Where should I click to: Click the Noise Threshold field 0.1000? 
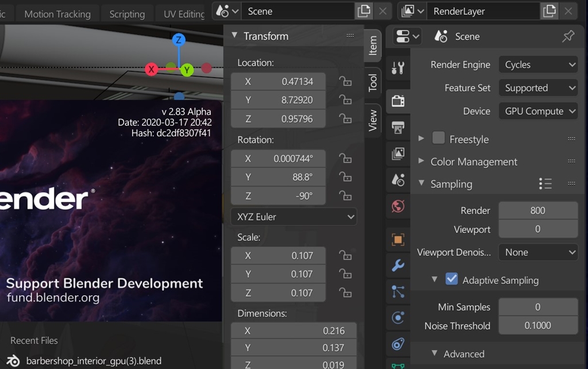pyautogui.click(x=538, y=325)
